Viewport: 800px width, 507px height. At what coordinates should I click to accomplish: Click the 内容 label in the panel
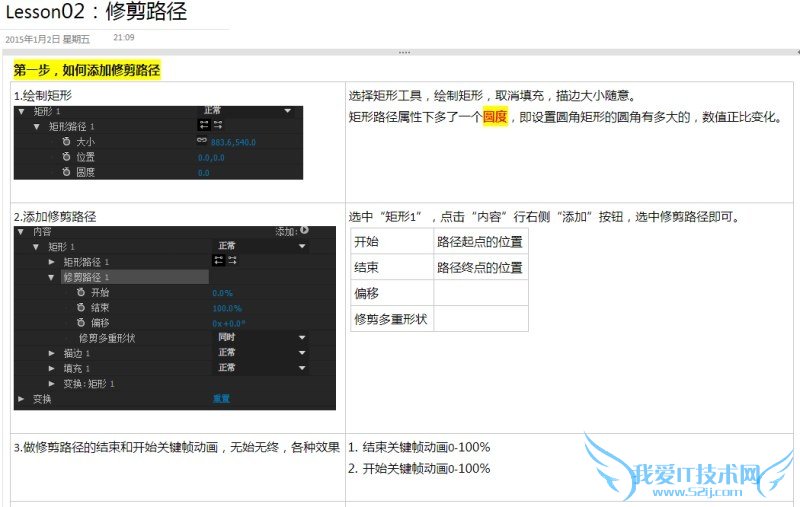42,232
